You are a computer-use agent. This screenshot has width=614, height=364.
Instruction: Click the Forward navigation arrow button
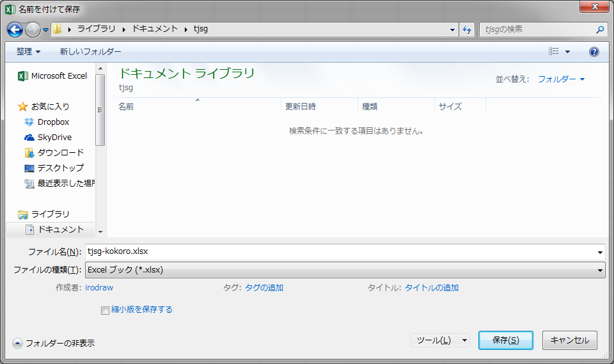33,29
